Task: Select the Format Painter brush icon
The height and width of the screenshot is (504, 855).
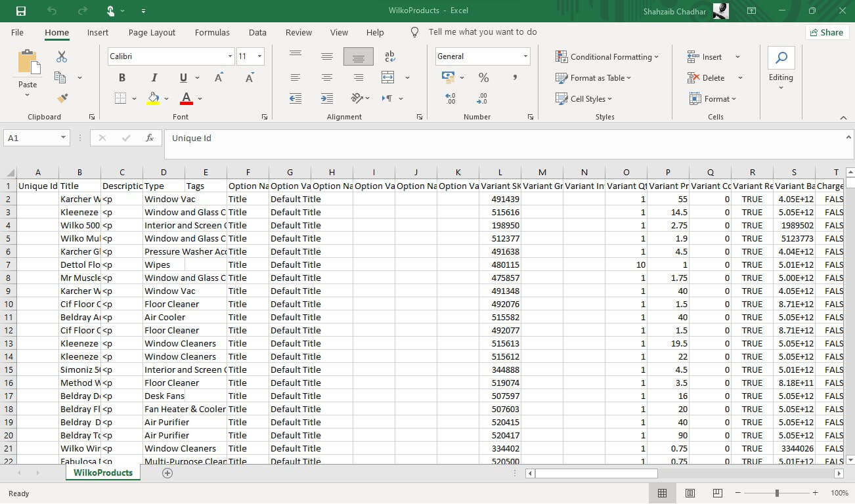Action: tap(62, 98)
